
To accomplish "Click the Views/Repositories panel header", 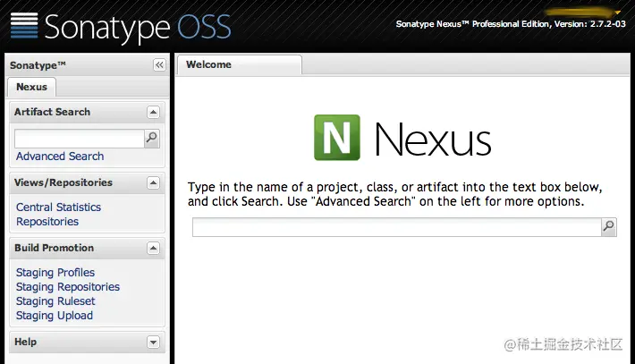I will coord(87,183).
